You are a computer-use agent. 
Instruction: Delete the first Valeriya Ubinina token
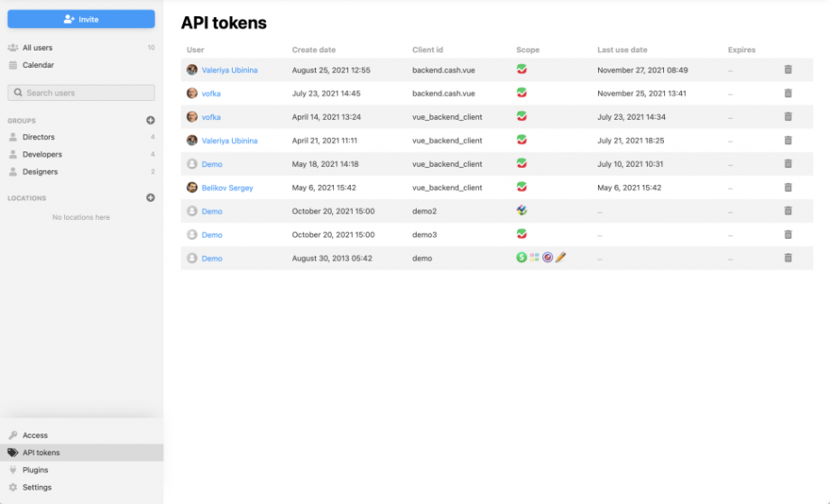tap(788, 69)
